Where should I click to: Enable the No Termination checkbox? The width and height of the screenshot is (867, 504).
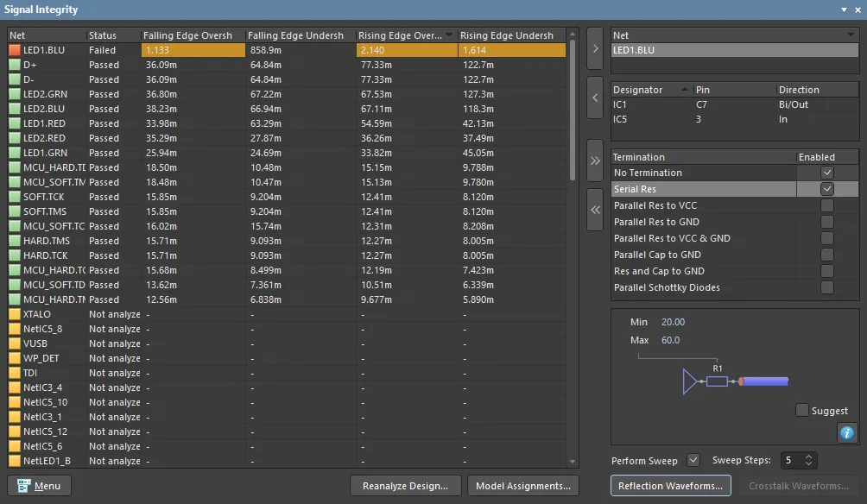click(x=826, y=173)
